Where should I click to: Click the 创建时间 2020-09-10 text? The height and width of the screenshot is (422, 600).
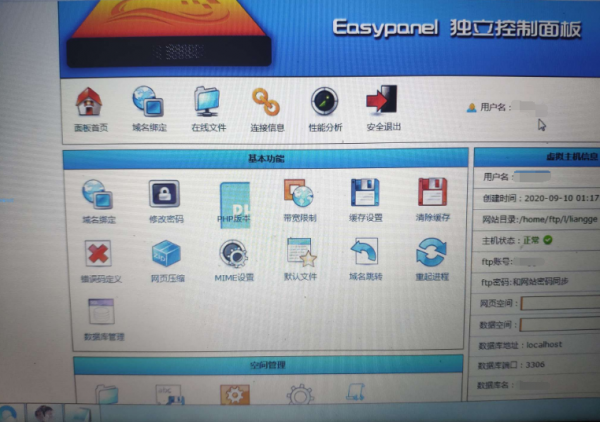(x=541, y=198)
